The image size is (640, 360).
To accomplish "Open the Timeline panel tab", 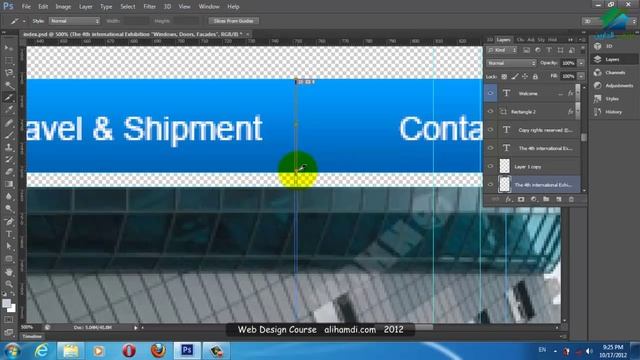I will coord(32,336).
